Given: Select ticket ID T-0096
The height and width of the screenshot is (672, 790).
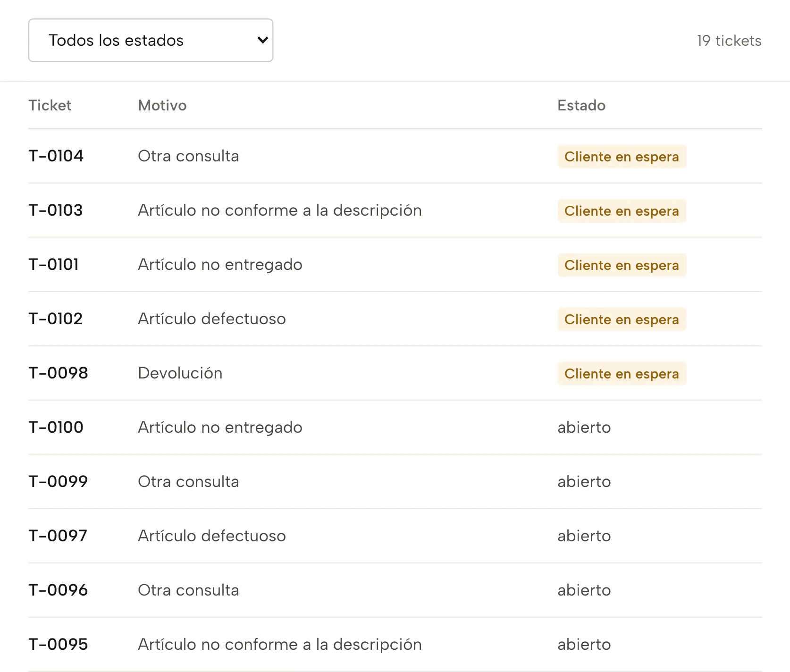Looking at the screenshot, I should [59, 590].
